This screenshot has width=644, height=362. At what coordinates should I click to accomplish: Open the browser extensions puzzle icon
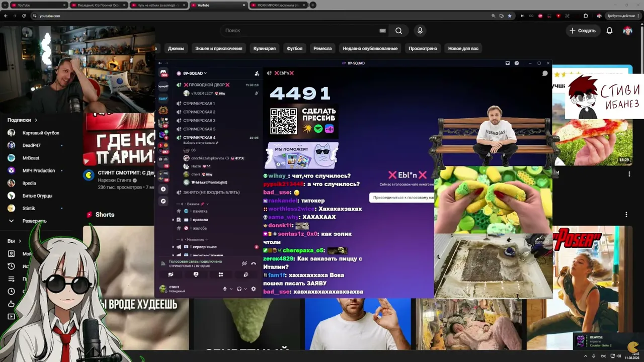(x=586, y=16)
